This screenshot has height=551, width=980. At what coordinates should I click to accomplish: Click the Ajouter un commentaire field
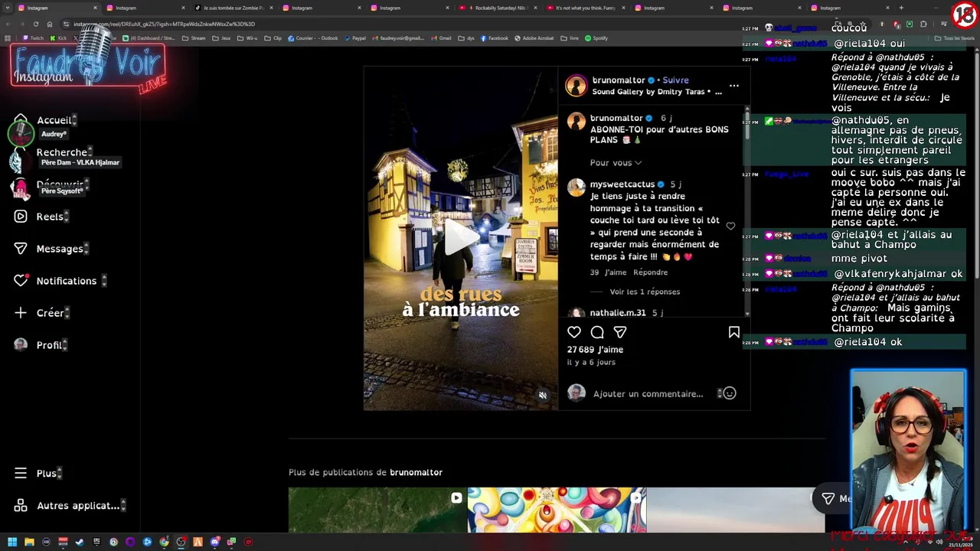[648, 393]
